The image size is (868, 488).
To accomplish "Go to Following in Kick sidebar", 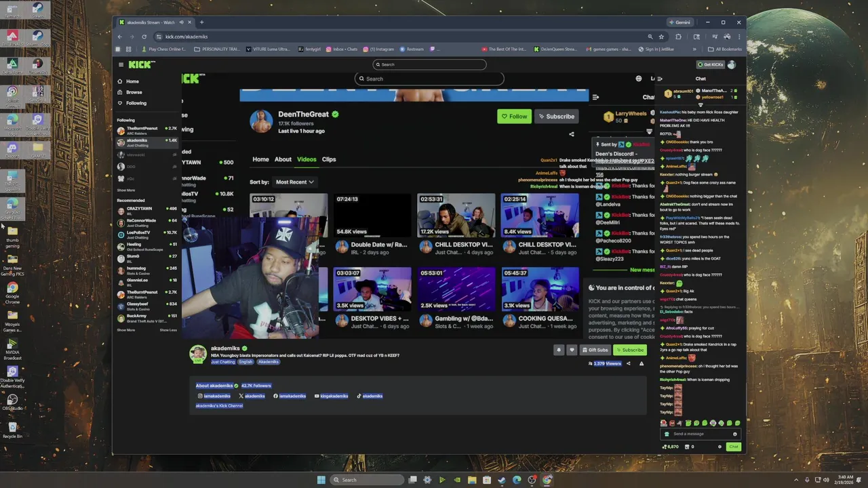I will coord(132,103).
